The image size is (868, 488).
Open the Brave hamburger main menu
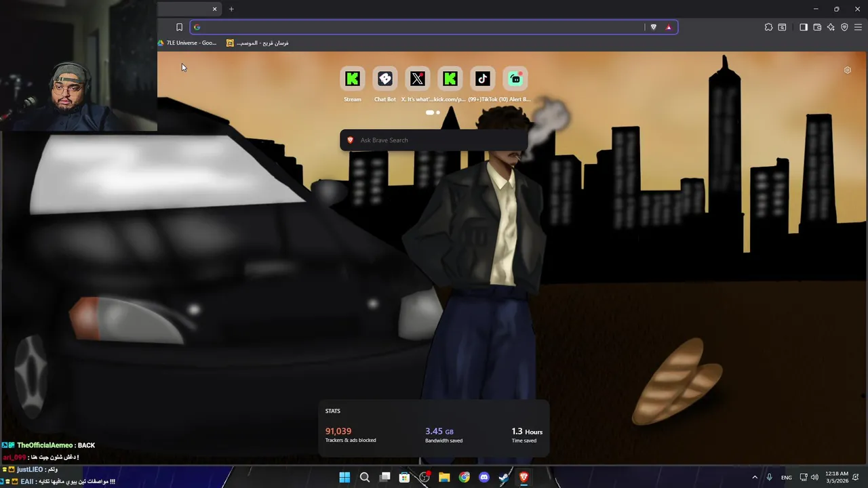point(858,27)
